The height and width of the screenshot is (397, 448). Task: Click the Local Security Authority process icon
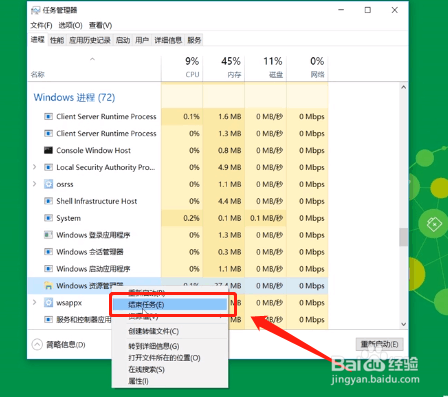pyautogui.click(x=48, y=167)
